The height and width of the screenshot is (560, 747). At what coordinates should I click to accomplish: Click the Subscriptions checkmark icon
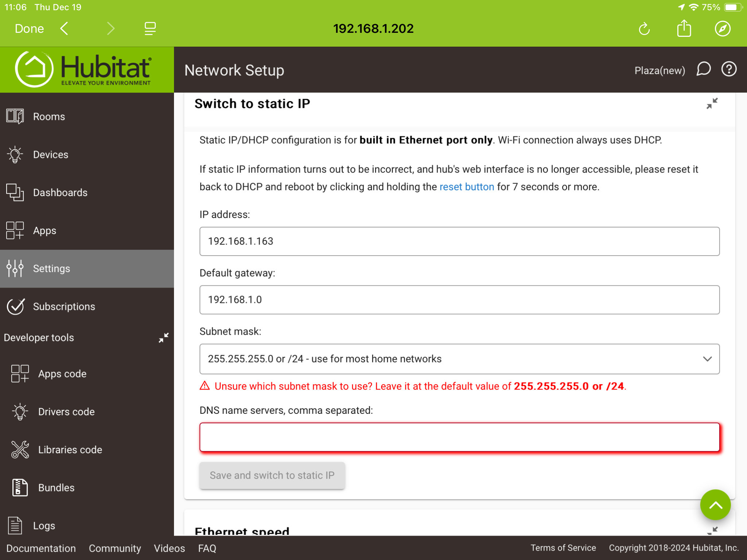tap(16, 307)
